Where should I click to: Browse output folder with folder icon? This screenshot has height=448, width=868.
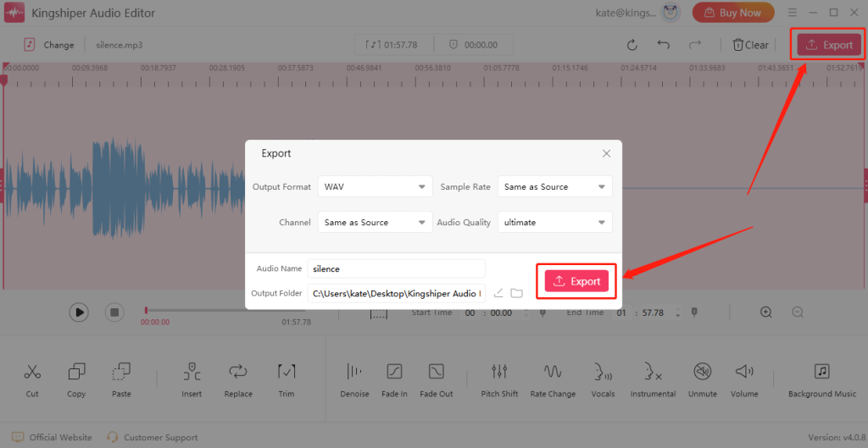516,293
